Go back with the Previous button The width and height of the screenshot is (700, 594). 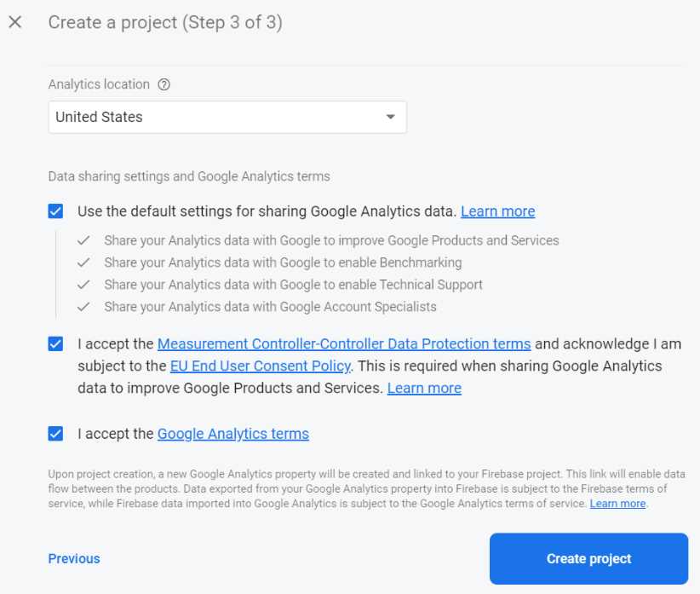(73, 558)
